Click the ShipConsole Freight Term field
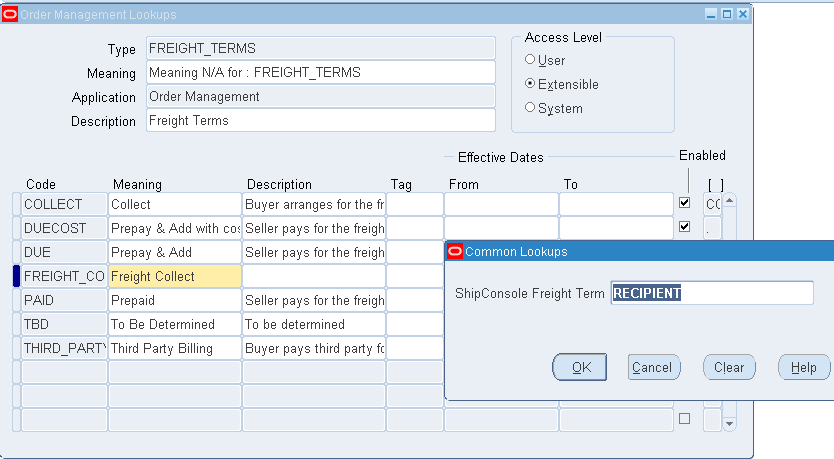The height and width of the screenshot is (459, 834). click(712, 293)
